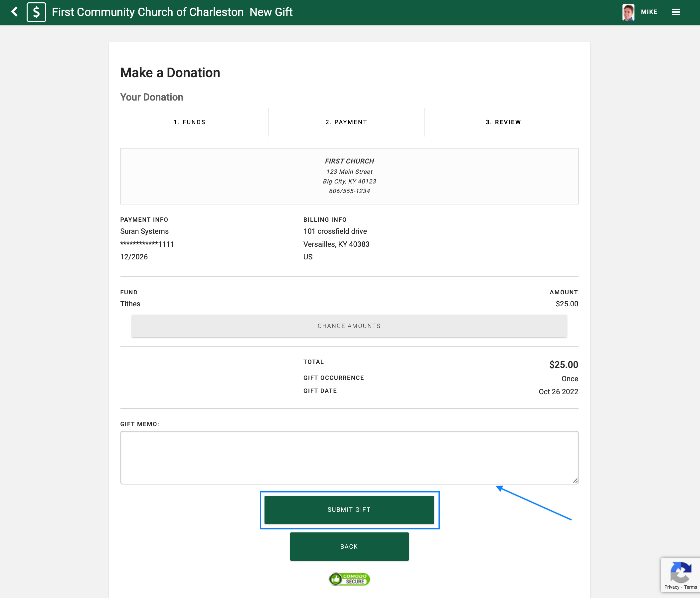Screen dimensions: 700x598
Task: Click Mike's profile avatar photo
Action: [x=628, y=12]
